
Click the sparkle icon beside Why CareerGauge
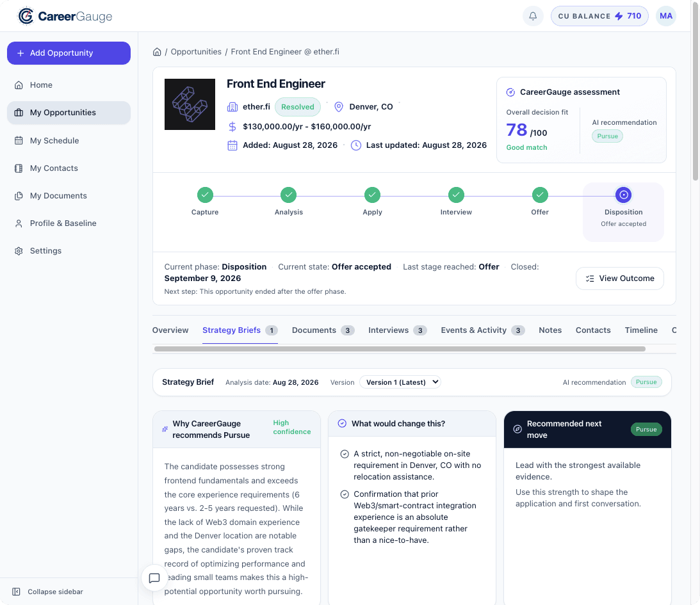pos(165,429)
